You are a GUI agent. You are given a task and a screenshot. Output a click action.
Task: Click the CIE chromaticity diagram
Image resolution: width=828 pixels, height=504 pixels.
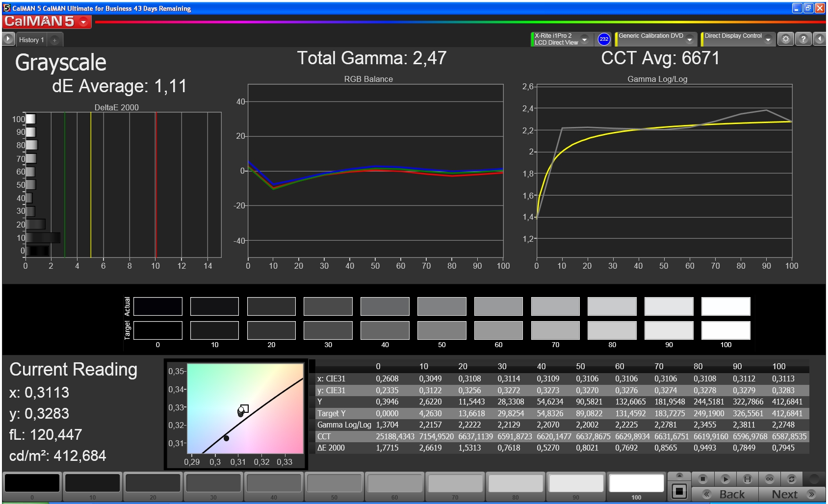(x=245, y=408)
